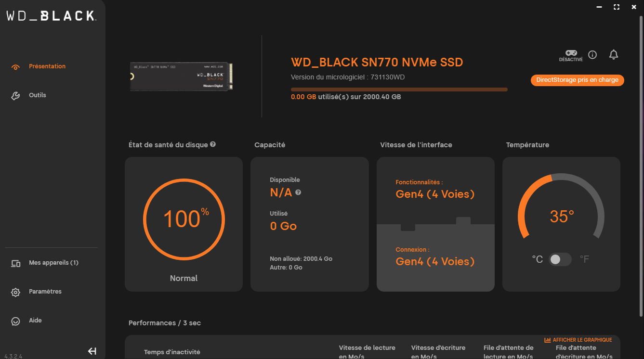
Task: Select the °C temperature label
Action: pyautogui.click(x=537, y=259)
